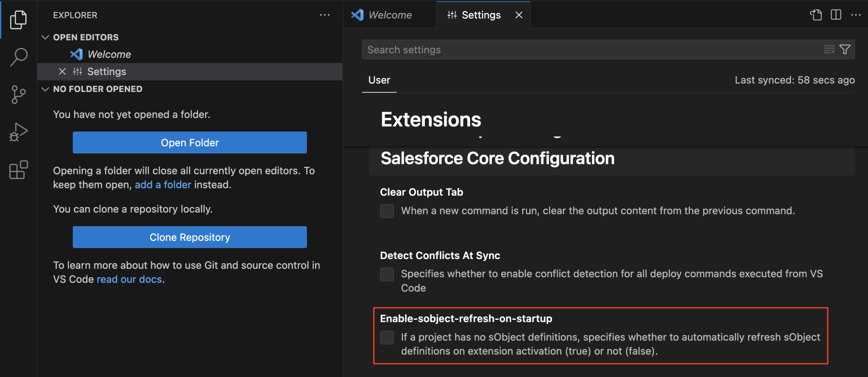Close the Settings tab
This screenshot has height=377, width=868.
click(x=519, y=15)
